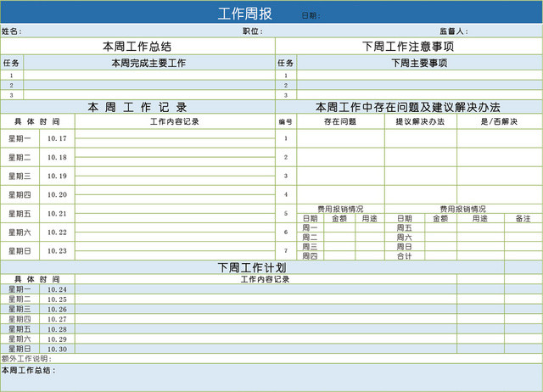
Task: Select the 星期日 cell beside 10.23
Action: pos(20,251)
